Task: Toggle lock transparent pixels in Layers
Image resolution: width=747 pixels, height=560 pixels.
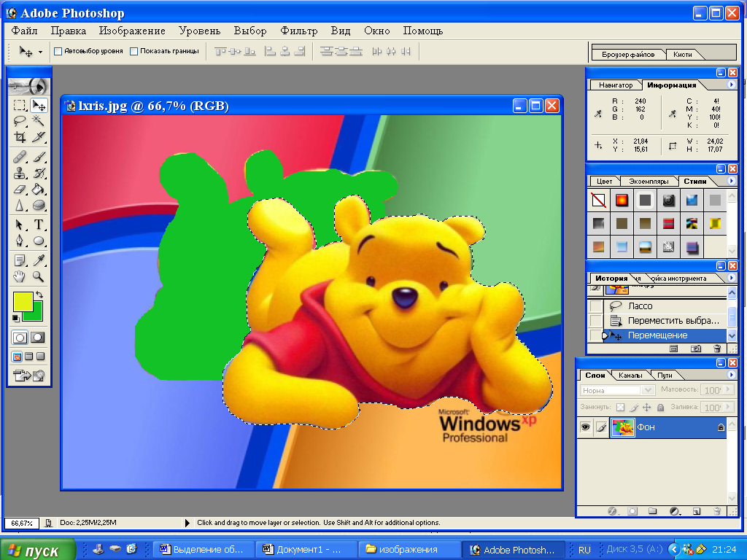Action: pyautogui.click(x=620, y=407)
